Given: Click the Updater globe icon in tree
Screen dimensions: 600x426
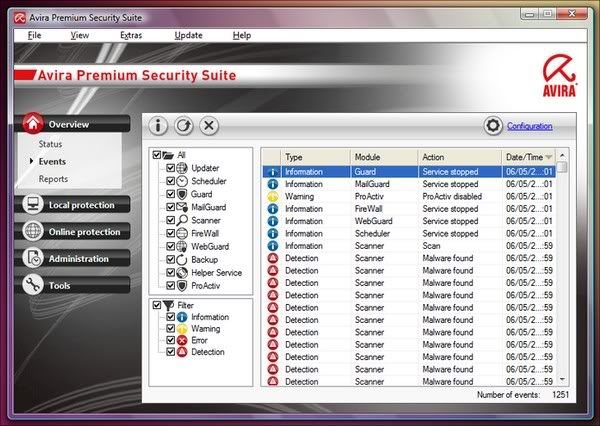Looking at the screenshot, I should (x=182, y=168).
